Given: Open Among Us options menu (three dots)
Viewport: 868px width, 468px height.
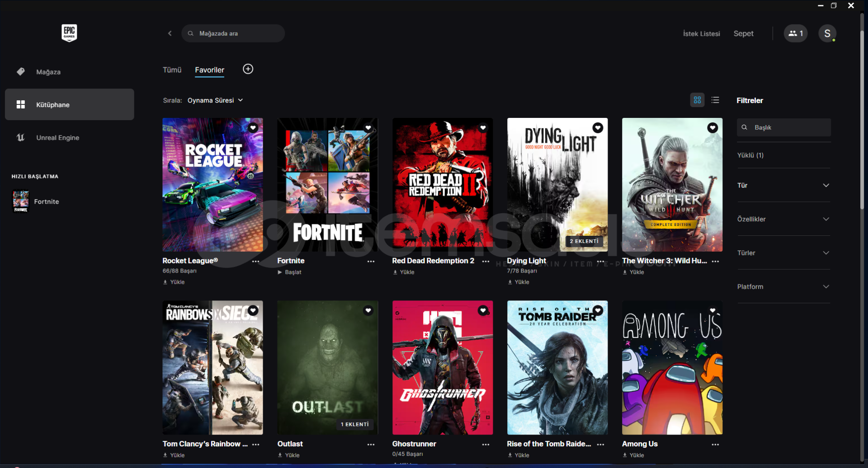Looking at the screenshot, I should pos(715,444).
